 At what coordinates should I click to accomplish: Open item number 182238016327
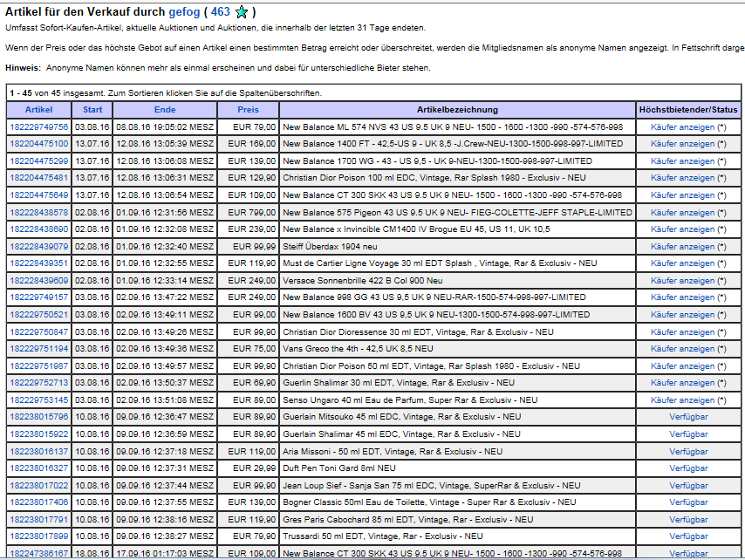coord(39,468)
